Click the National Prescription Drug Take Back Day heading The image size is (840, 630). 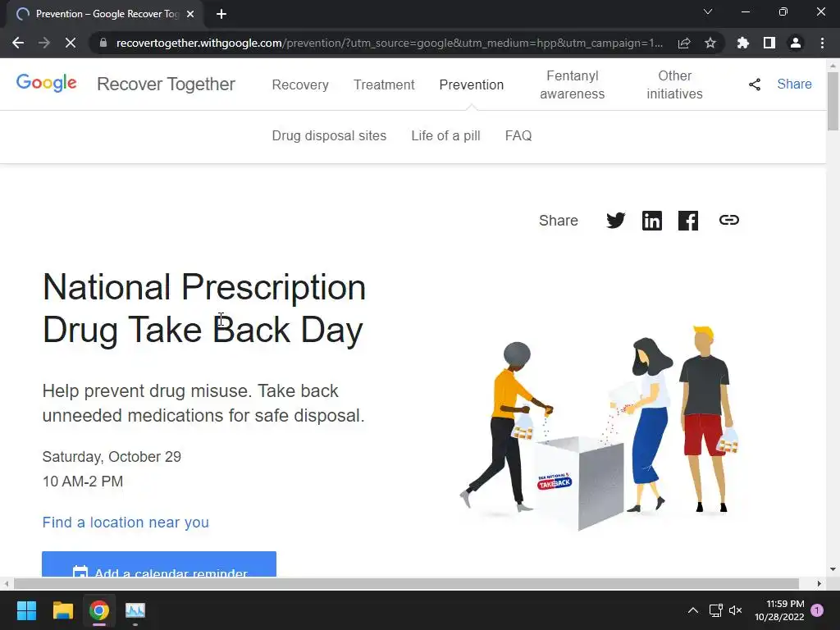[x=204, y=308]
